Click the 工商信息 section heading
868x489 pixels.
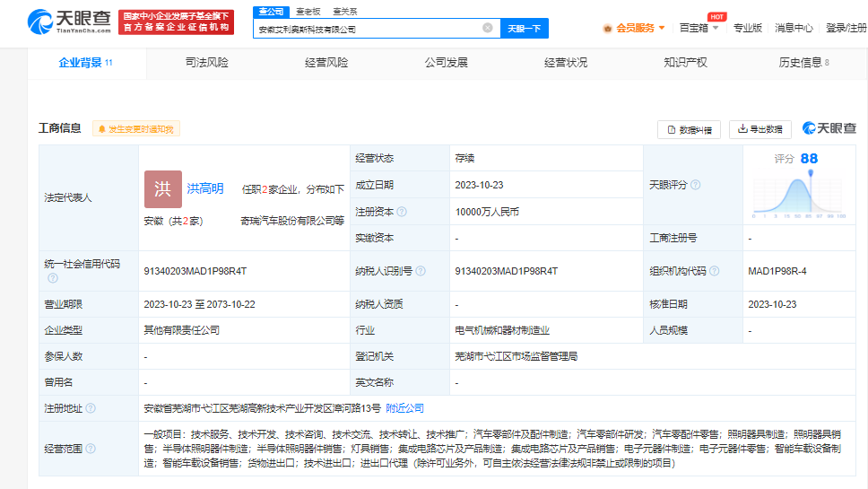[60, 128]
